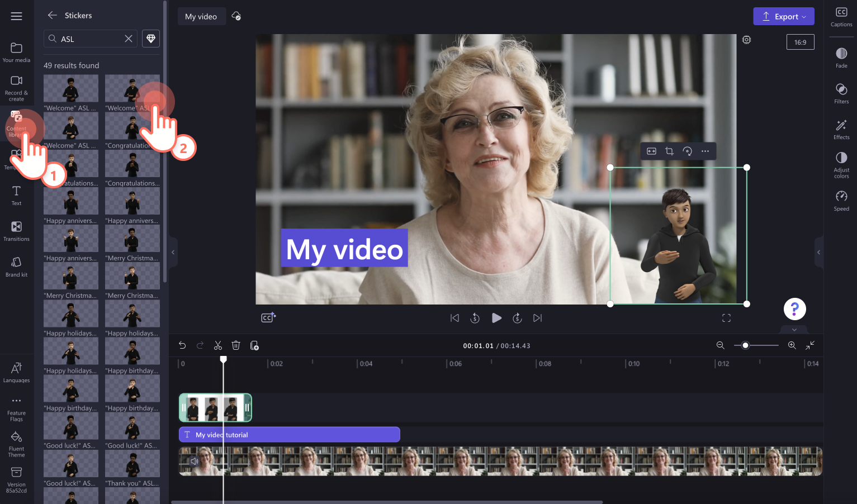Image resolution: width=857 pixels, height=504 pixels.
Task: Click the timeline horizontal scrollbar
Action: [x=387, y=502]
